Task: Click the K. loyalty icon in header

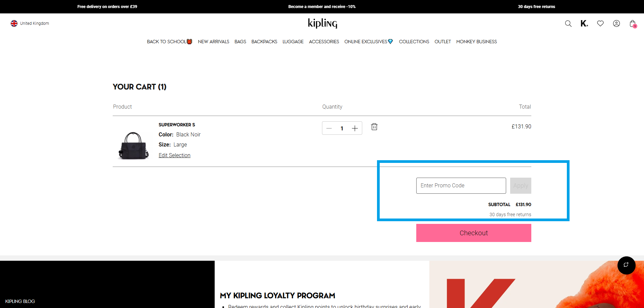Action: [x=584, y=23]
